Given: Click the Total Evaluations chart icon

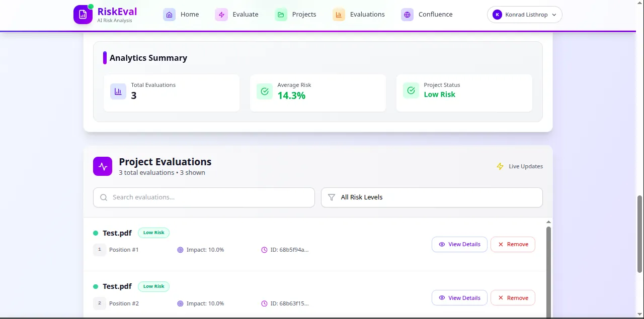Looking at the screenshot, I should 118,91.
